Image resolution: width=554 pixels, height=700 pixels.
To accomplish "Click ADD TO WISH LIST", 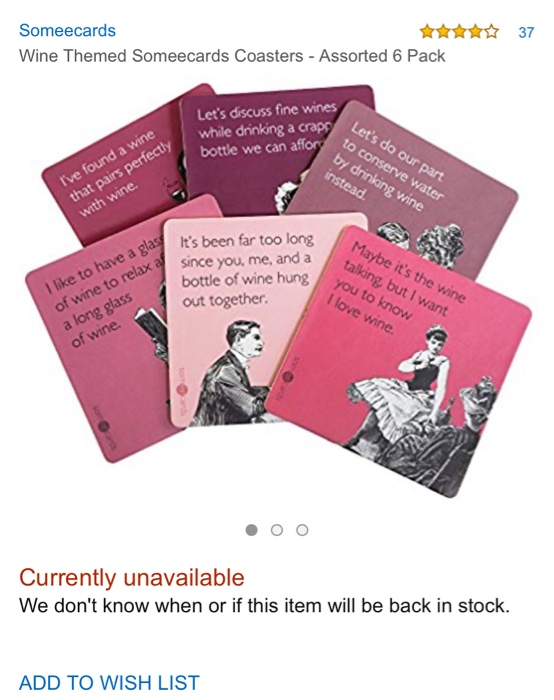I will pyautogui.click(x=109, y=683).
